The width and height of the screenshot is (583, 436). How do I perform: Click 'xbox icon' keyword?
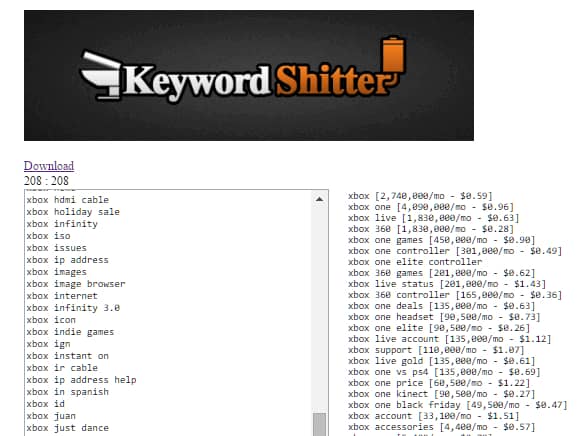(x=51, y=320)
